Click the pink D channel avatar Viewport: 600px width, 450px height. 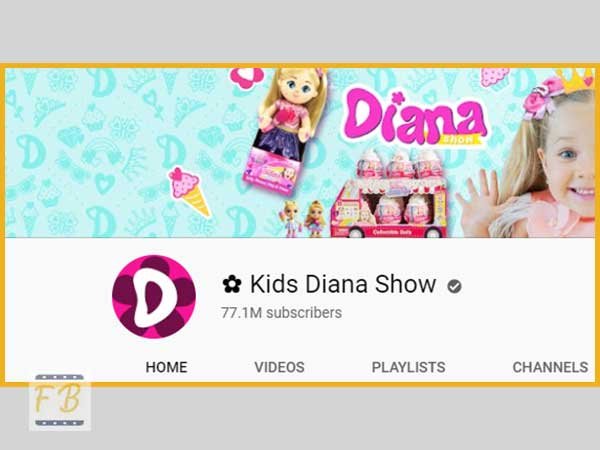point(154,297)
